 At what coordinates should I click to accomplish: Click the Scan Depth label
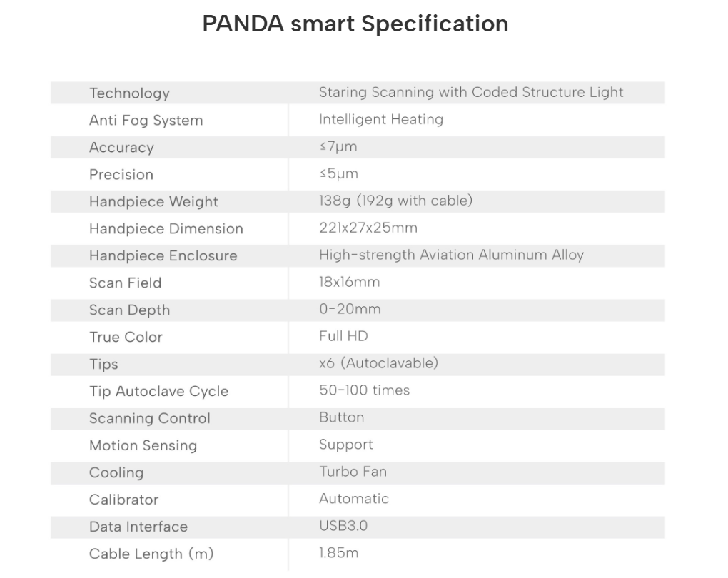[x=129, y=310]
